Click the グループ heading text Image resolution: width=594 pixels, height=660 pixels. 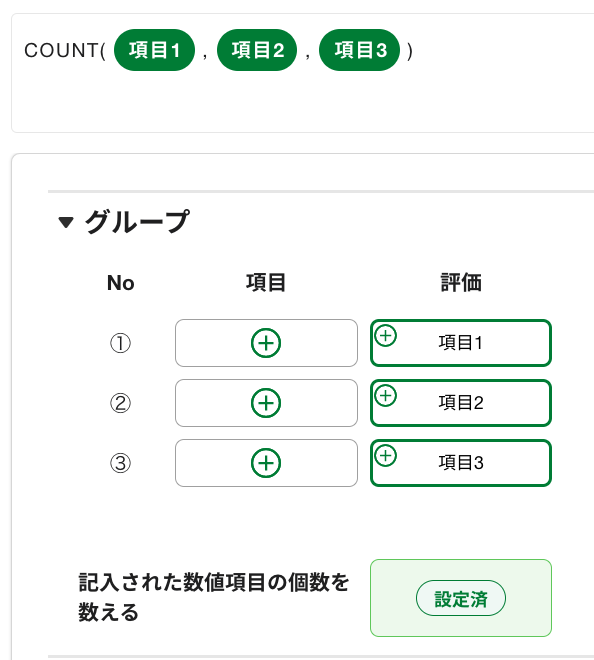(137, 221)
